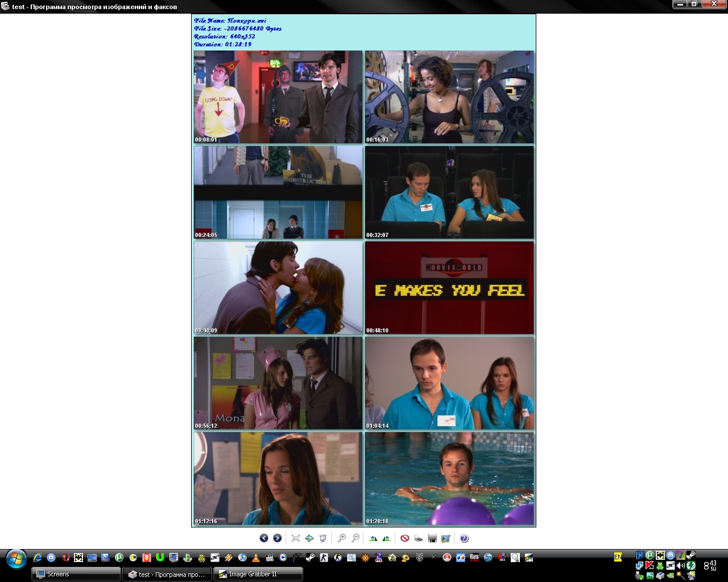Launch Winamp from quick launch
Viewport: 728px width, 582px height.
click(229, 558)
